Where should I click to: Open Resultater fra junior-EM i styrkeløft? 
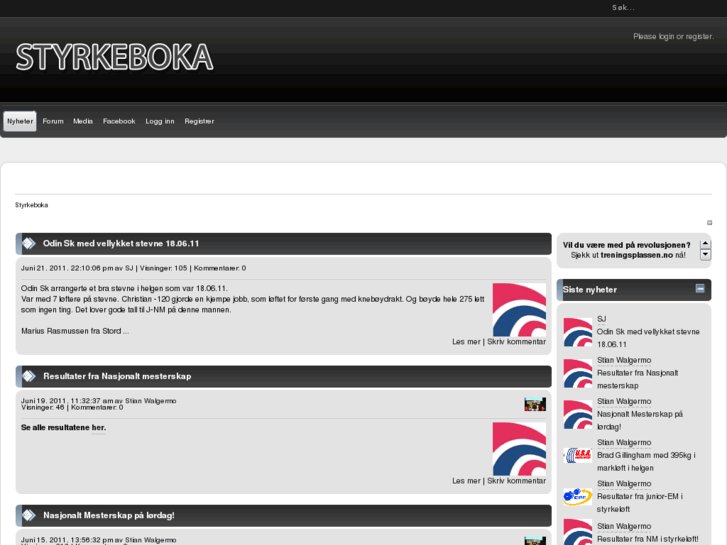[640, 503]
